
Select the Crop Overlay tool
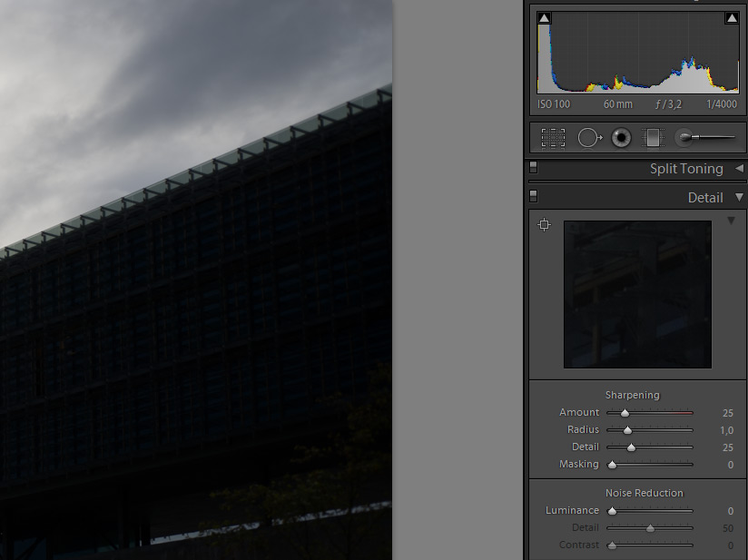click(553, 138)
